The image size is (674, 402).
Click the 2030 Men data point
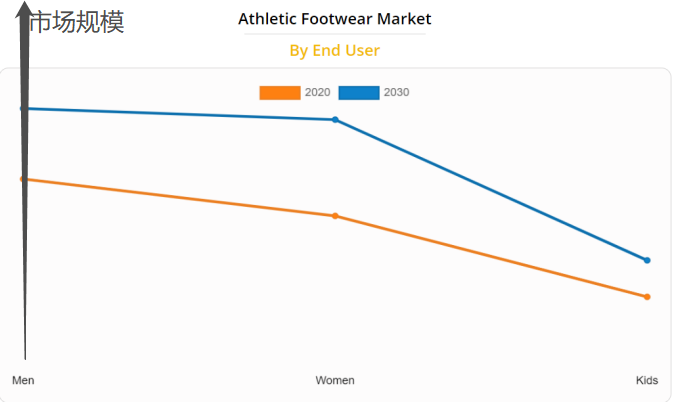click(x=23, y=108)
